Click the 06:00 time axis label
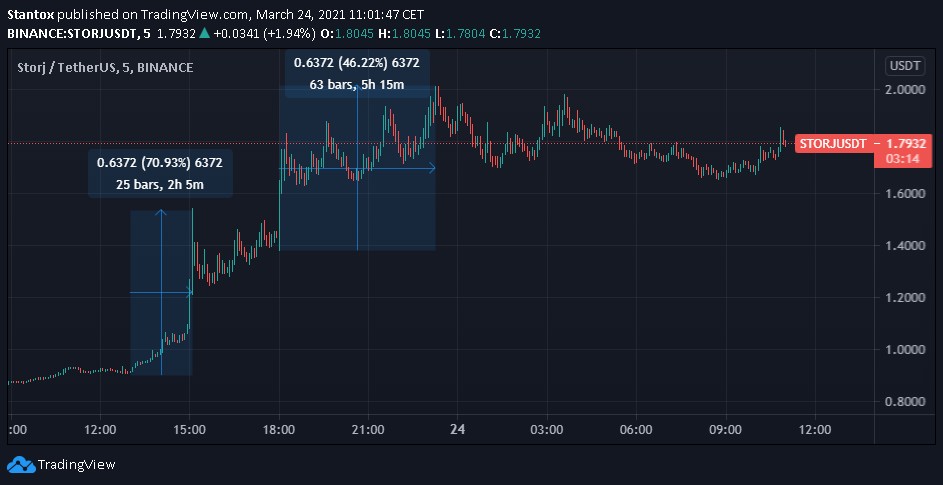943x485 pixels. point(636,430)
